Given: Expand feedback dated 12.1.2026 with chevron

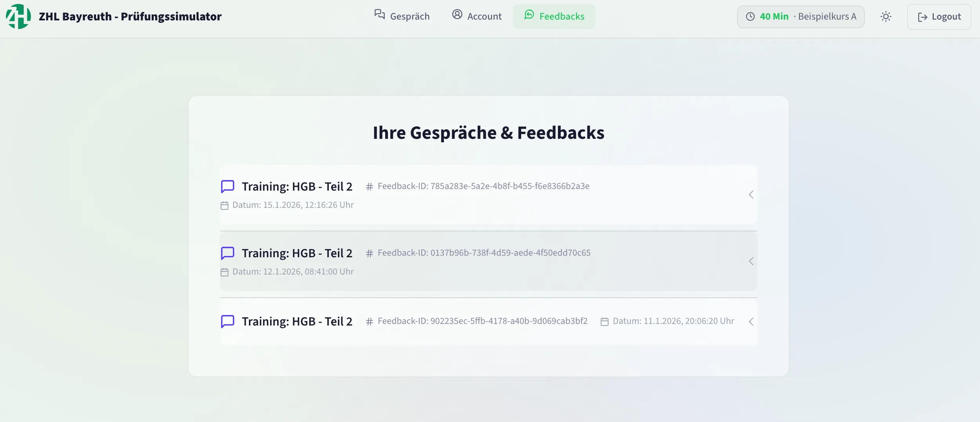Looking at the screenshot, I should click(x=751, y=261).
